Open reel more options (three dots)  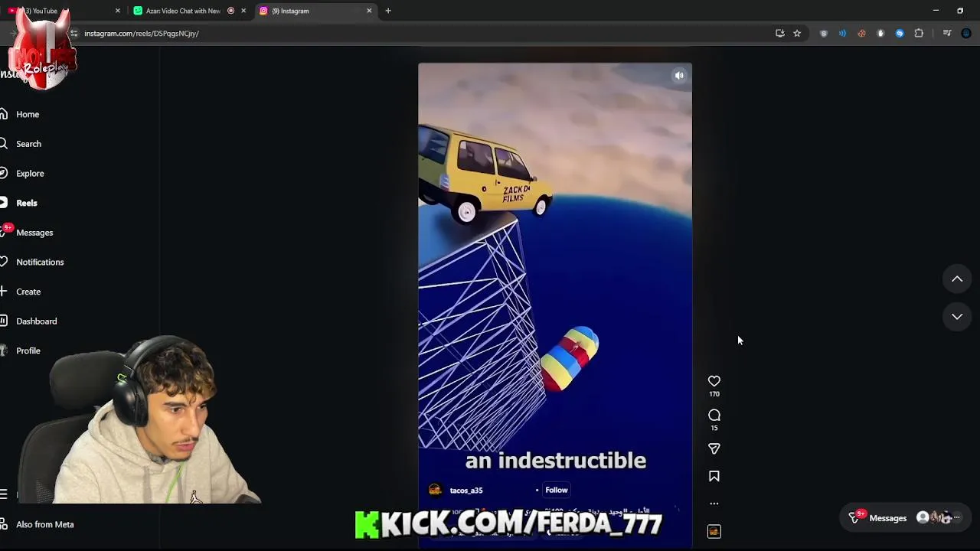(x=714, y=504)
